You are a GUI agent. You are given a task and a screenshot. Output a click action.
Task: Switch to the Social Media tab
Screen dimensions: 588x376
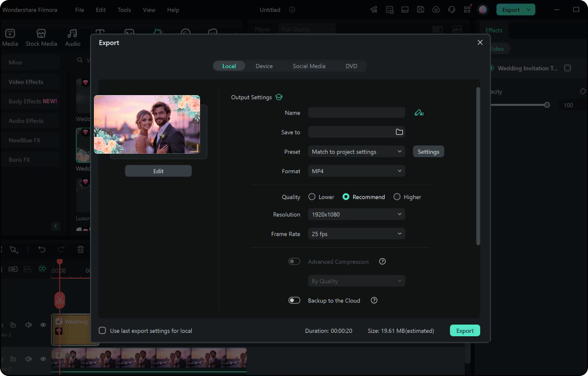(x=309, y=66)
